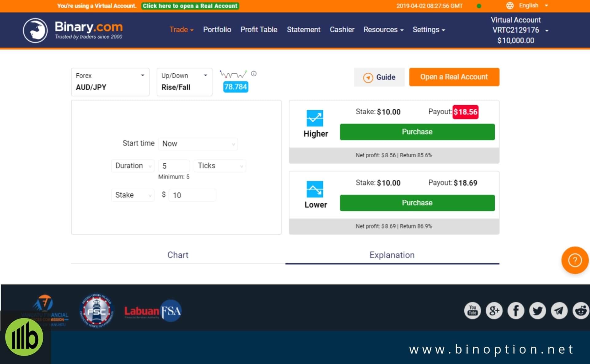Open the Start time Now dropdown
The width and height of the screenshot is (590, 364).
click(198, 144)
